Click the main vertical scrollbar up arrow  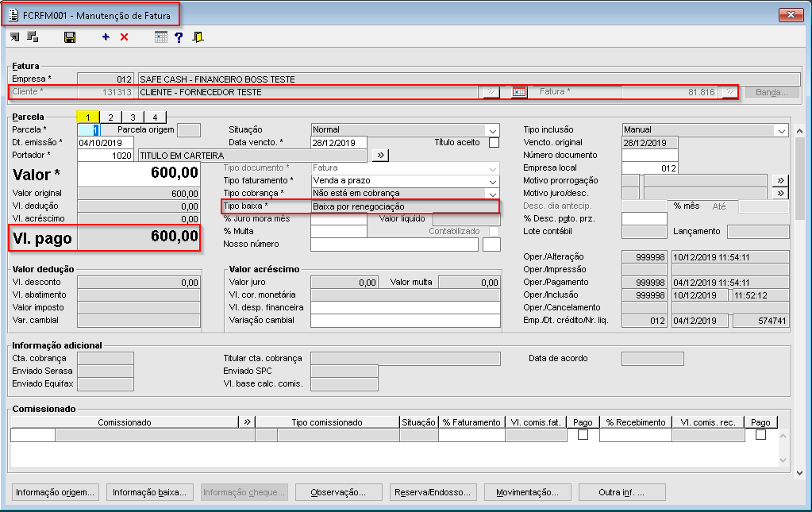point(799,131)
